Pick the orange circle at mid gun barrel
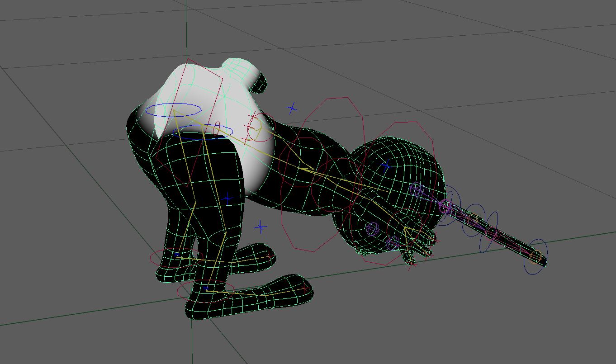Viewport: 616px width, 364px height. (473, 220)
